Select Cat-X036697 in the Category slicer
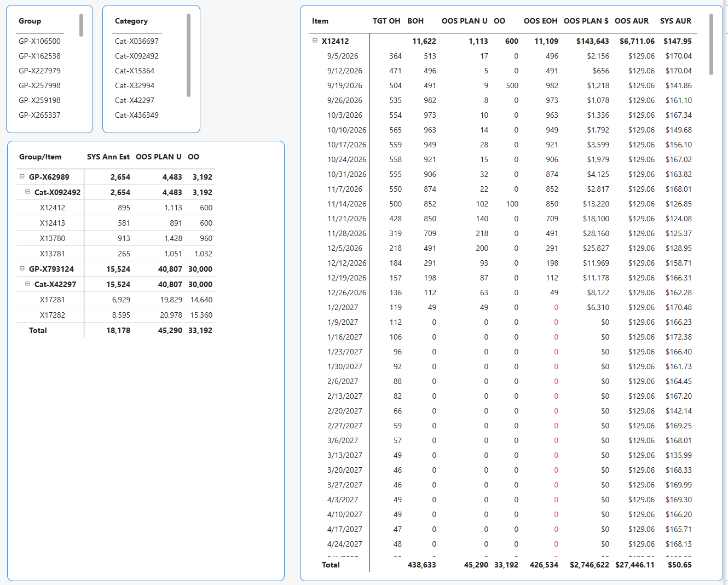The width and height of the screenshot is (728, 585). [x=137, y=41]
